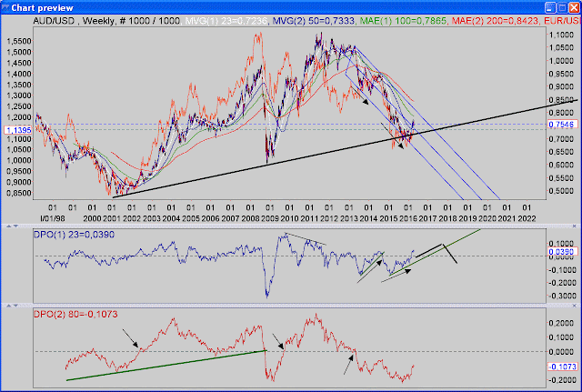Viewport: 582px width, 392px height.
Task: Click the 2008 year label on time axis
Action: (x=250, y=218)
